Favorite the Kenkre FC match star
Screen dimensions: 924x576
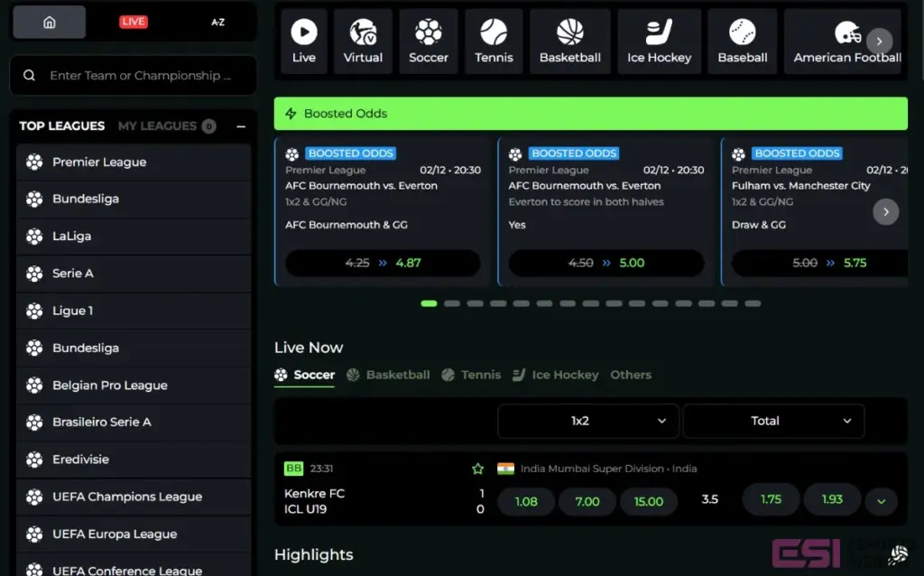(x=477, y=469)
